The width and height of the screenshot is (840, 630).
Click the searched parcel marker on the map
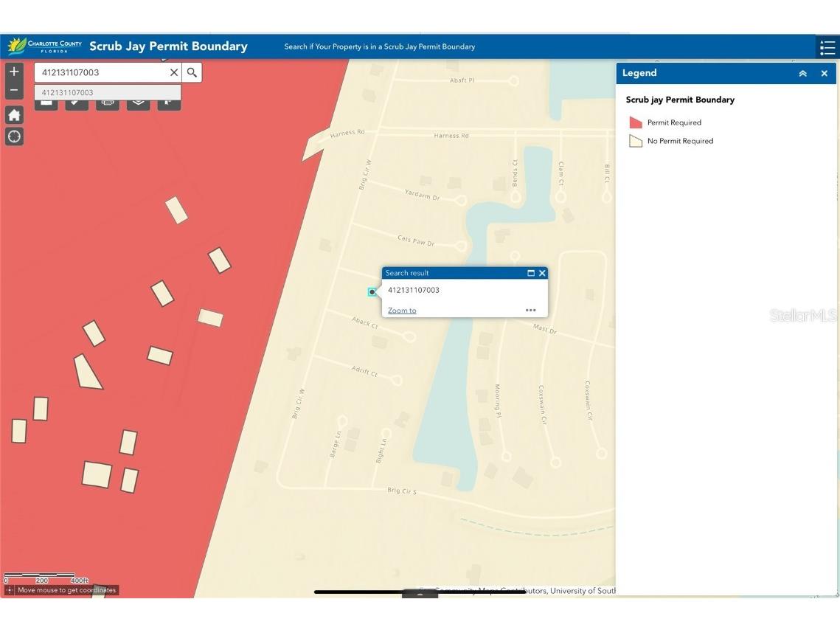click(x=372, y=292)
